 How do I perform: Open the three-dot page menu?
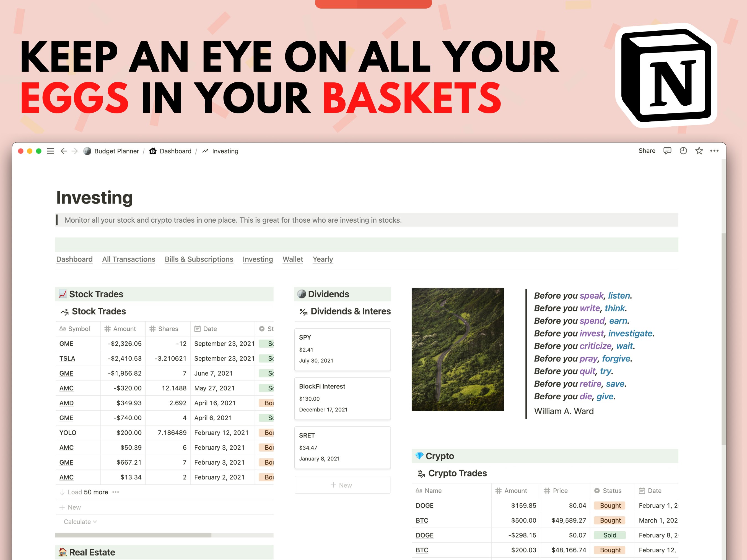point(714,150)
